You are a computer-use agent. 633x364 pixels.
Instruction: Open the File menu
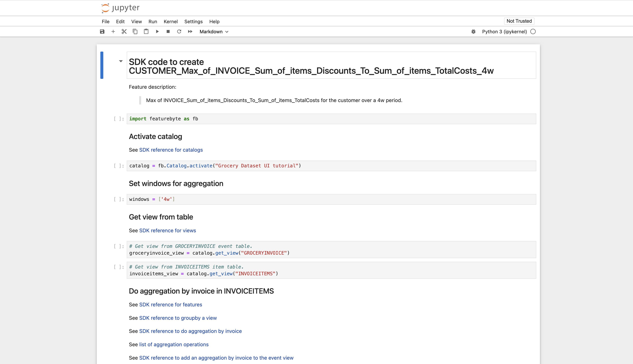coord(106,22)
